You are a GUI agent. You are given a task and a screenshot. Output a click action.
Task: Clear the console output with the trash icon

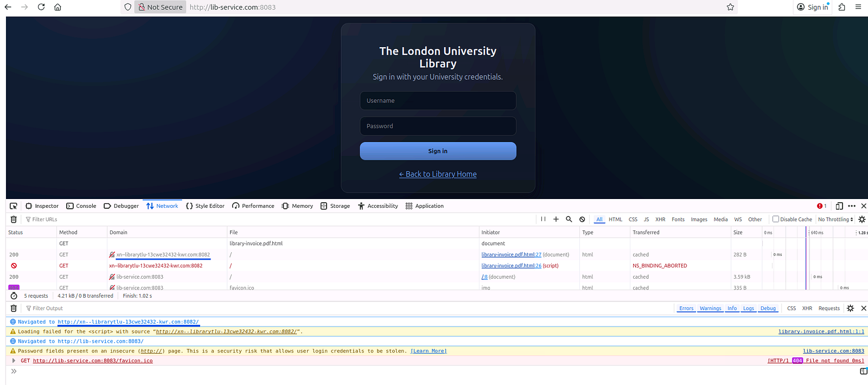14,308
